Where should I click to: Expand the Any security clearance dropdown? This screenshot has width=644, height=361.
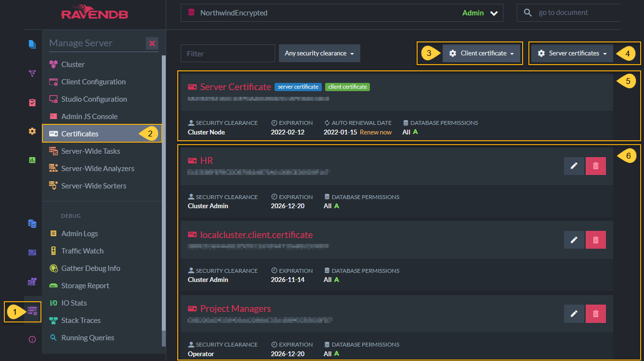click(319, 53)
